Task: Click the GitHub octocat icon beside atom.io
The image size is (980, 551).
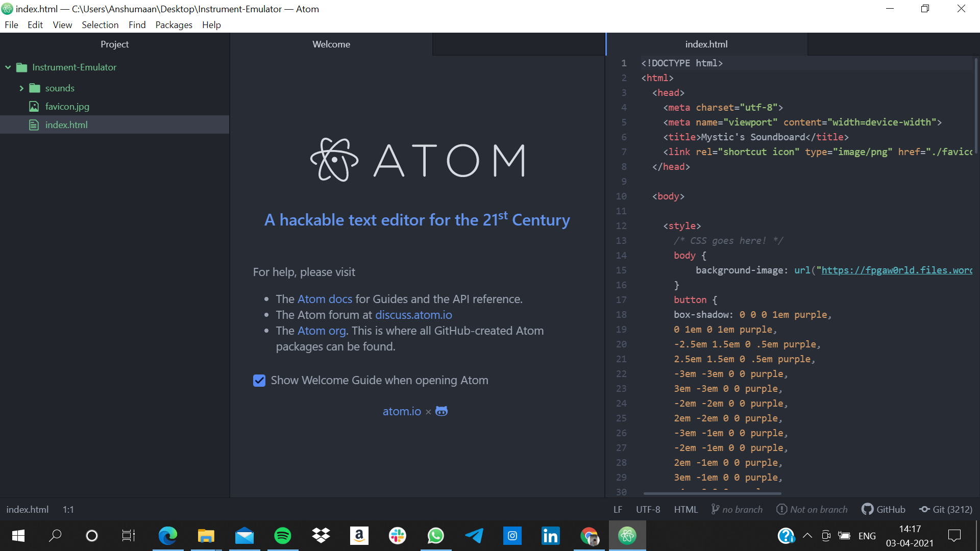Action: pyautogui.click(x=442, y=411)
